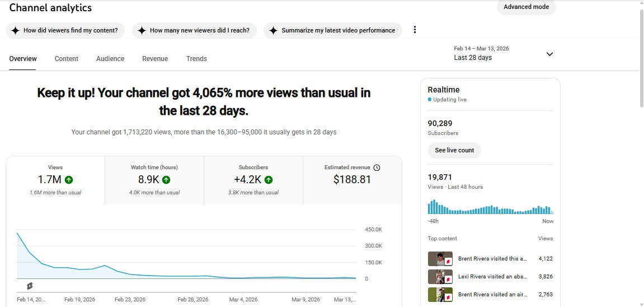Open the top 'Brent Rivera visited this a...' video thumbnail
The width and height of the screenshot is (644, 307).
click(440, 259)
